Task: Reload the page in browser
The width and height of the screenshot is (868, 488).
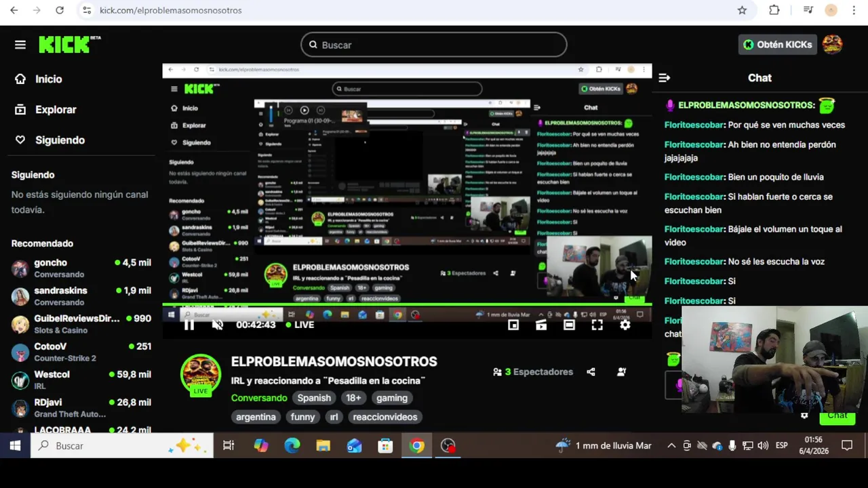Action: [x=60, y=10]
